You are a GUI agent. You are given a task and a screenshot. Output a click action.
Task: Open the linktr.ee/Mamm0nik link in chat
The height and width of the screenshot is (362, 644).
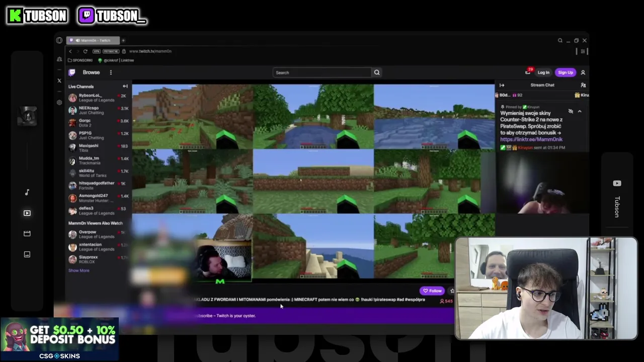(x=531, y=139)
